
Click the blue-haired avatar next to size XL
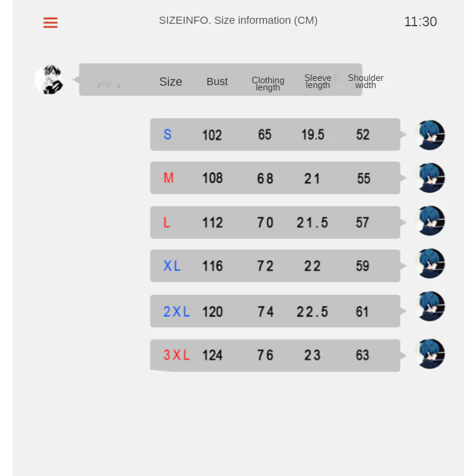coord(430,264)
